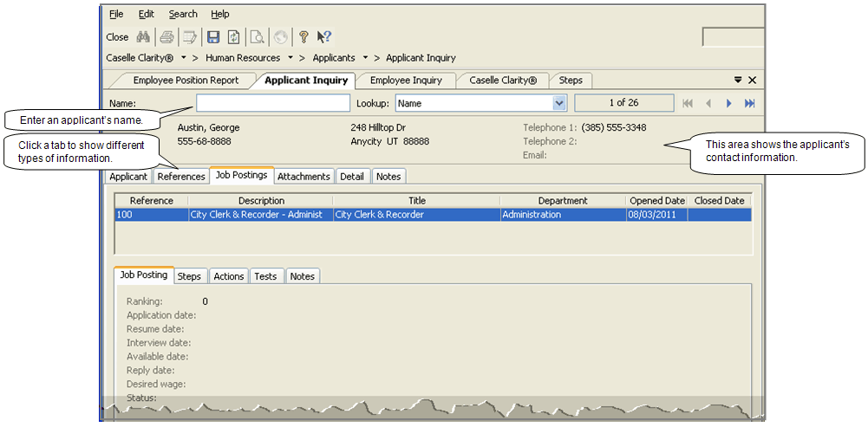Open the Employee Position Report tab
This screenshot has height=427, width=868.
(x=186, y=81)
